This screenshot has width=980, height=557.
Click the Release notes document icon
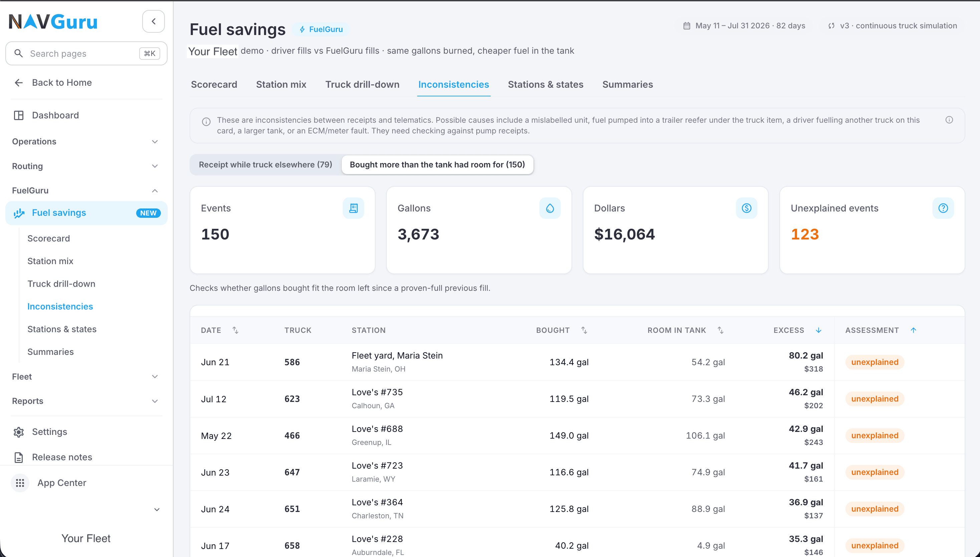[18, 457]
